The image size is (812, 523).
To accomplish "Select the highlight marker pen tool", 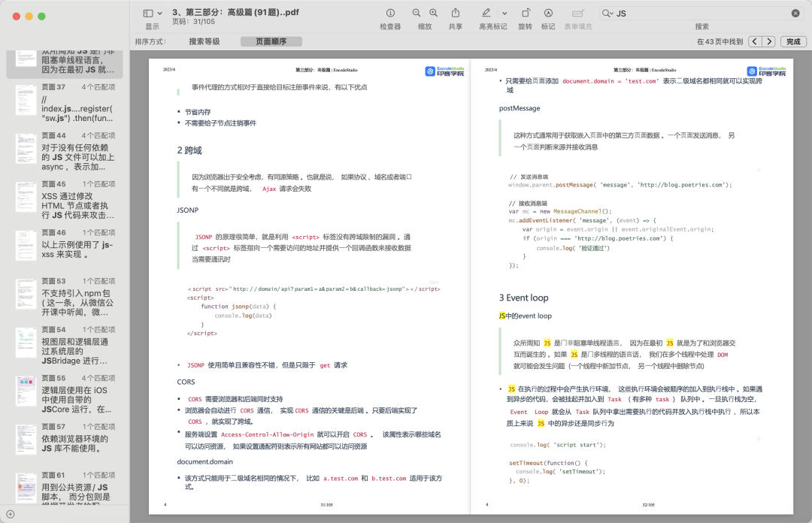I will pyautogui.click(x=486, y=13).
